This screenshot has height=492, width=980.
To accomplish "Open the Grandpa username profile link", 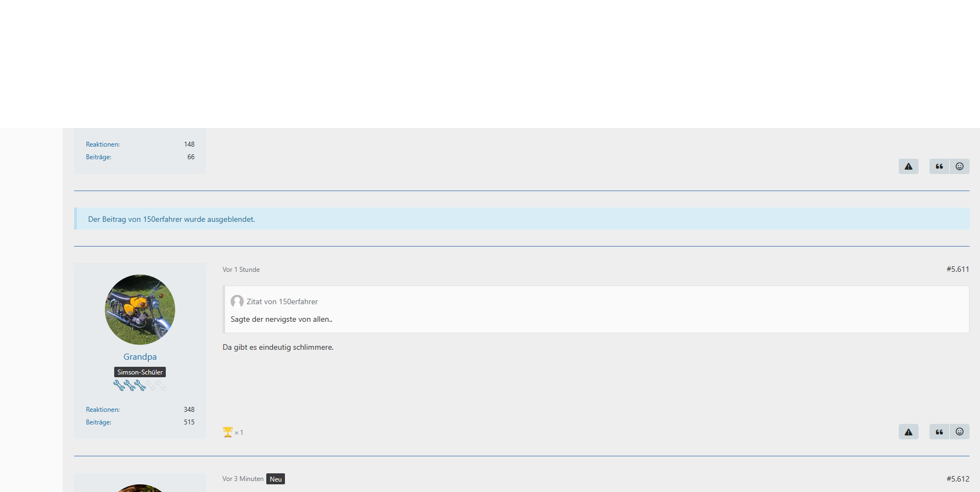I will click(140, 357).
